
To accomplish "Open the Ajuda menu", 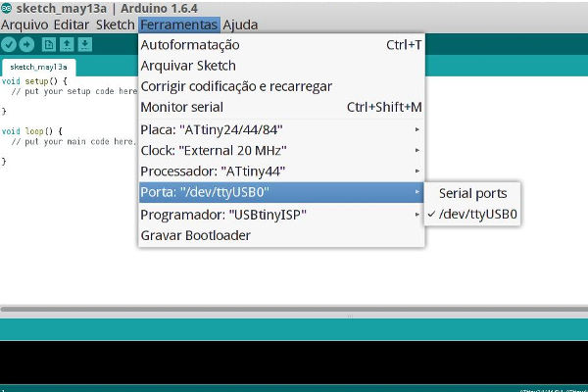I will click(x=240, y=24).
